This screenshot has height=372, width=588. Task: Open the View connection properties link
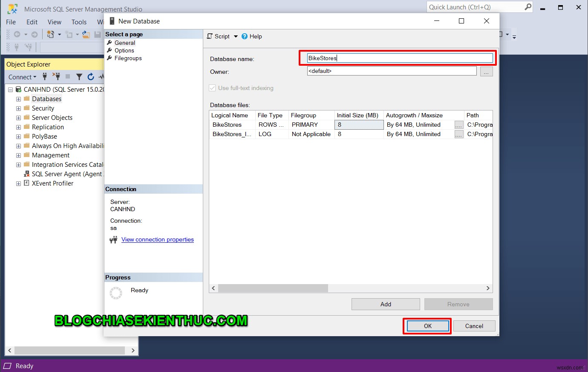157,239
